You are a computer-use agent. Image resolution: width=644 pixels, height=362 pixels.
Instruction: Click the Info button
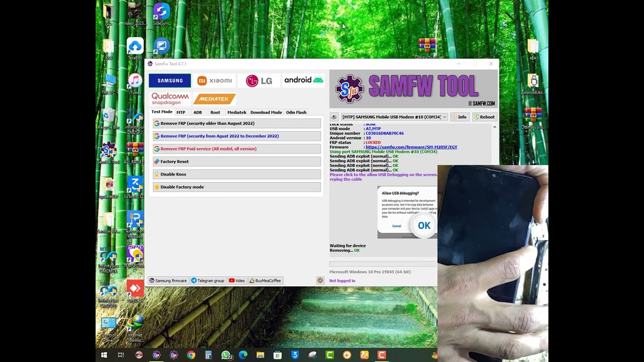click(x=459, y=117)
